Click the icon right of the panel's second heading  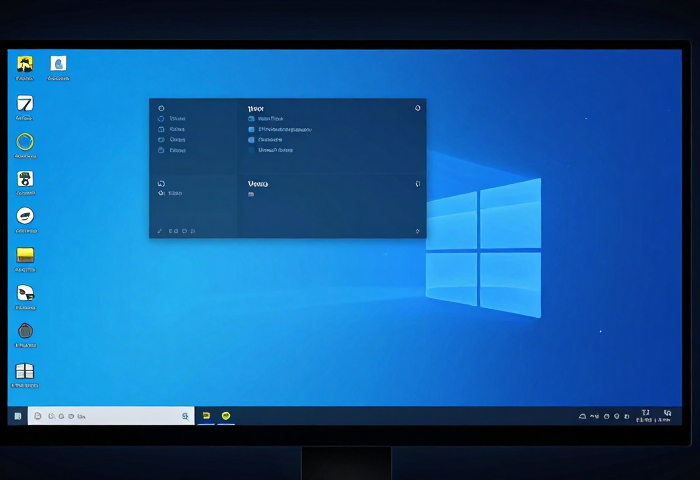point(418,184)
